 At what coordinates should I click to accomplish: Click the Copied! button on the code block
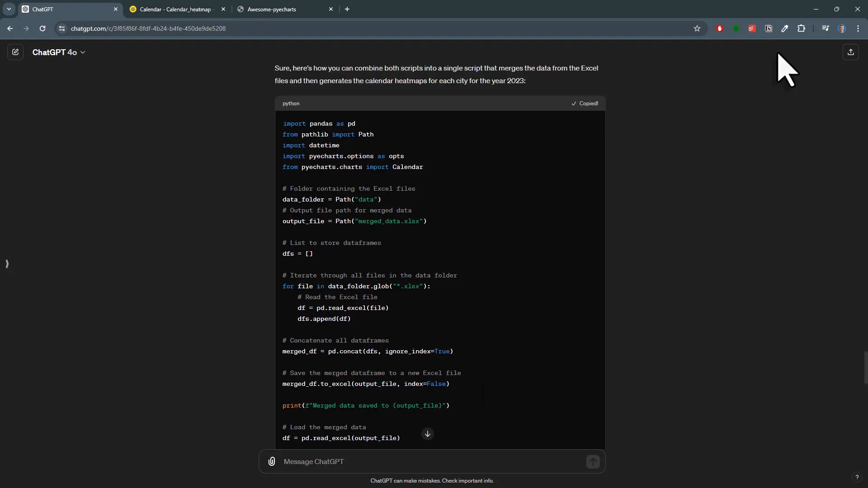585,103
